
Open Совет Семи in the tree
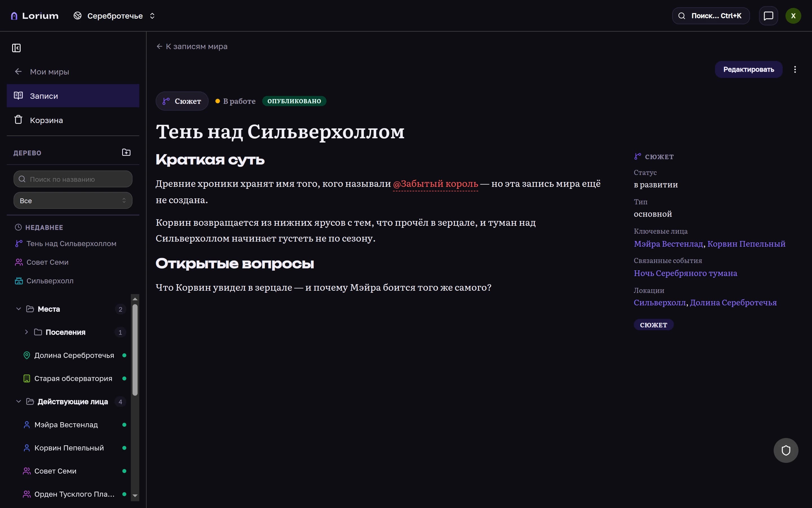pyautogui.click(x=55, y=471)
